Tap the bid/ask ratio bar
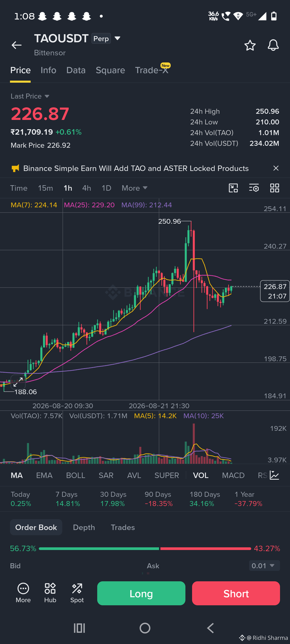Image resolution: width=290 pixels, height=644 pixels. click(x=145, y=549)
